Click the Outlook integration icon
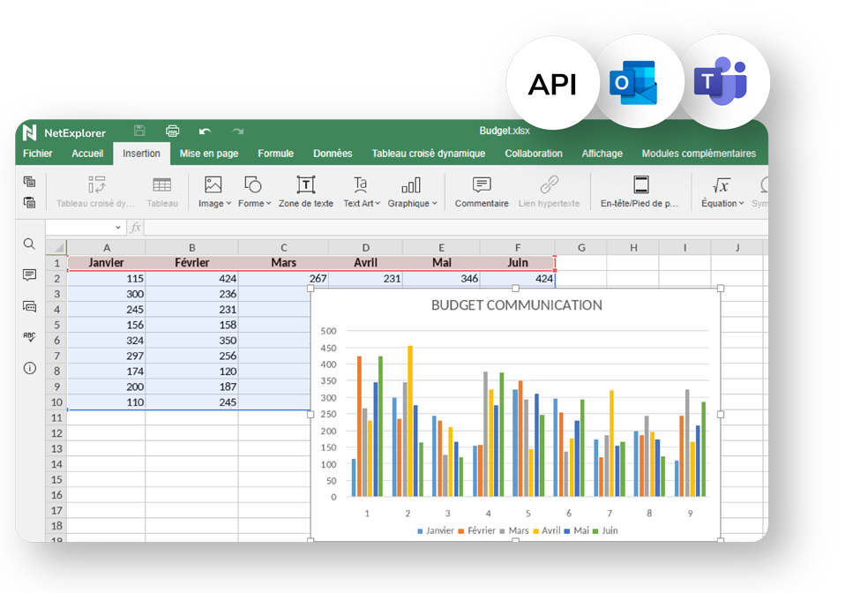The image size is (868, 593). pyautogui.click(x=633, y=82)
